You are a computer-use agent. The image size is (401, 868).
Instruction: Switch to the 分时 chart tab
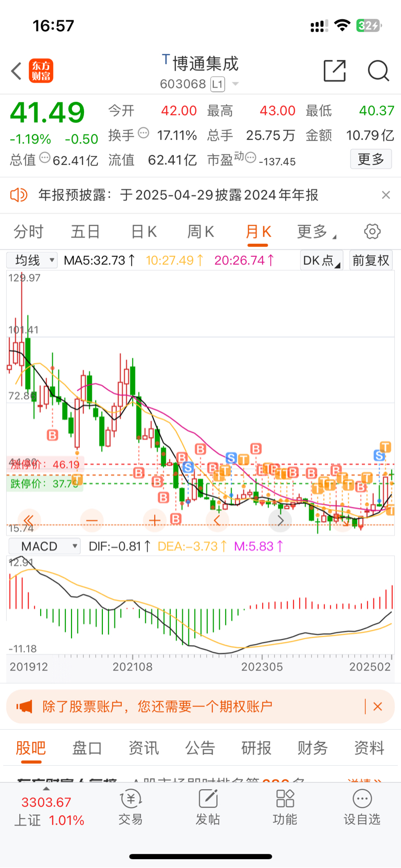28,231
